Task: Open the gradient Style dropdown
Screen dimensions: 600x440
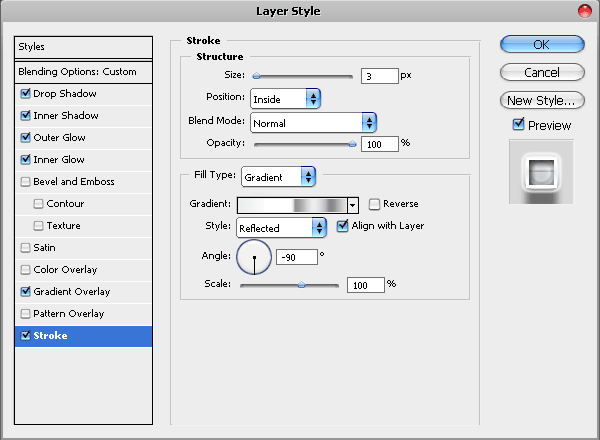Action: [281, 228]
